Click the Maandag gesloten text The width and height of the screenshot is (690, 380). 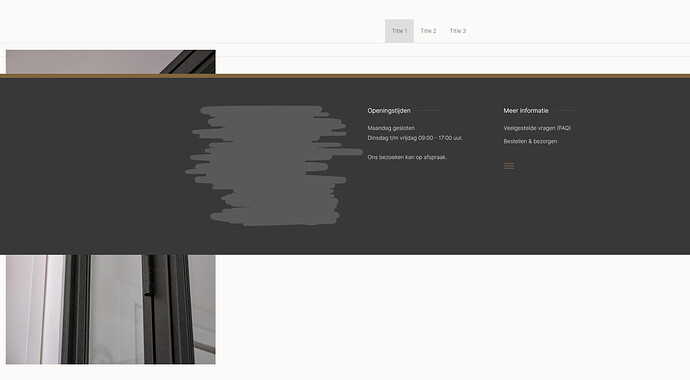pos(391,128)
